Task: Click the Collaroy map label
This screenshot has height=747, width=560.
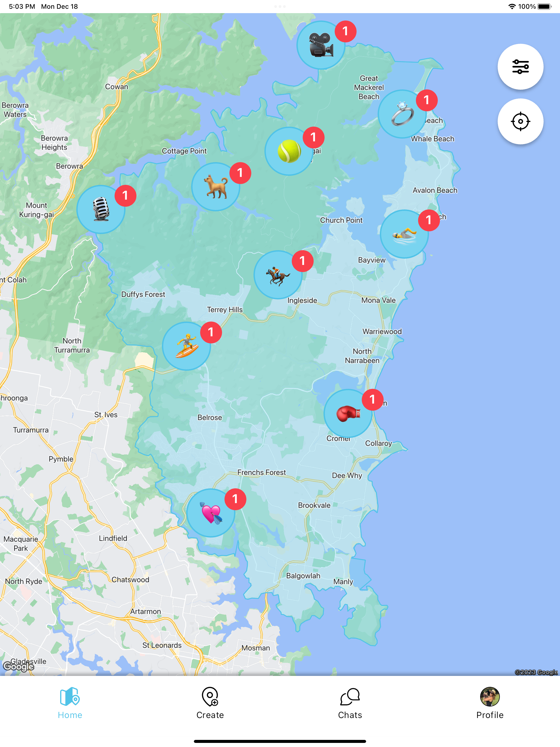Action: click(x=378, y=443)
